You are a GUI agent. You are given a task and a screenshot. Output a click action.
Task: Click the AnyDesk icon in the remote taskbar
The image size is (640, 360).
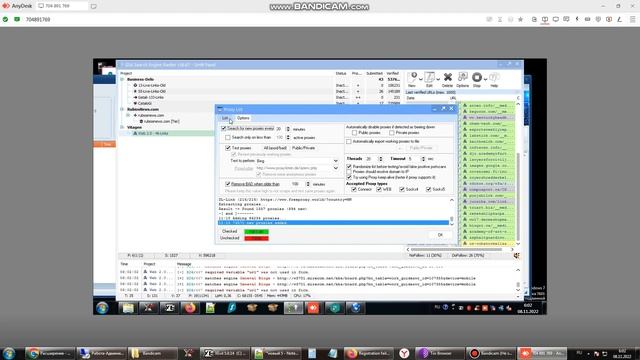[x=313, y=308]
